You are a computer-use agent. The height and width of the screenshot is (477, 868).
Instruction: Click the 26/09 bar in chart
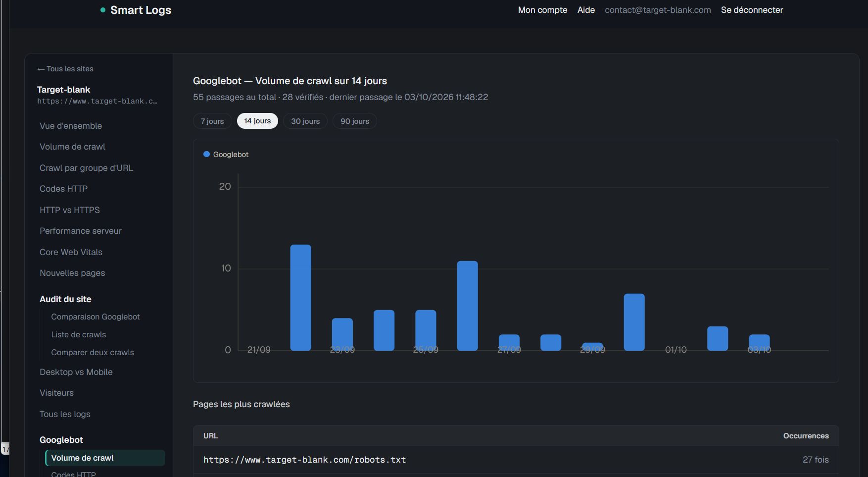point(467,306)
